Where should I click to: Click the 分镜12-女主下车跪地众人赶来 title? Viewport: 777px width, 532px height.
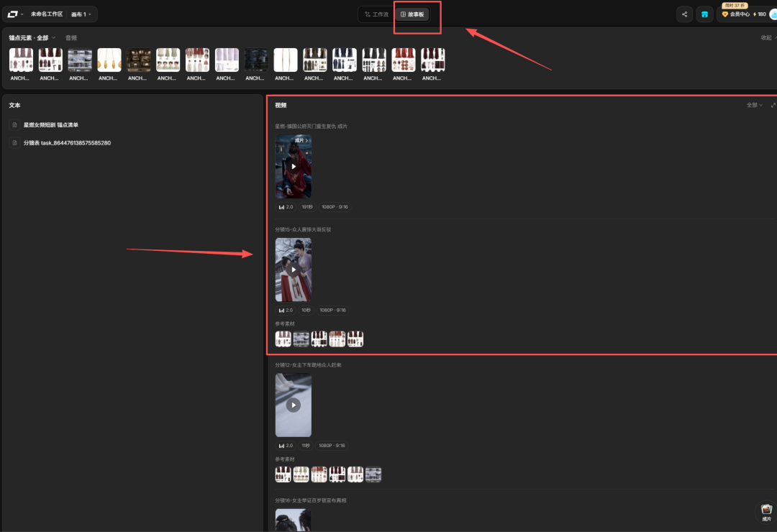pyautogui.click(x=308, y=365)
